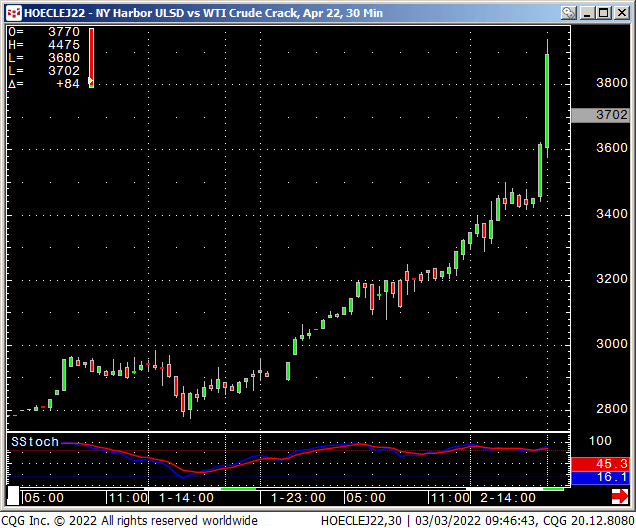Click the O= 3770 open value
636x528 pixels.
point(44,32)
